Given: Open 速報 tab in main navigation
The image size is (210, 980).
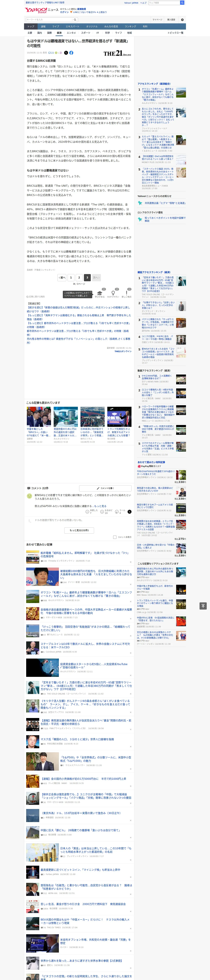Looking at the screenshot, I should pos(43,27).
